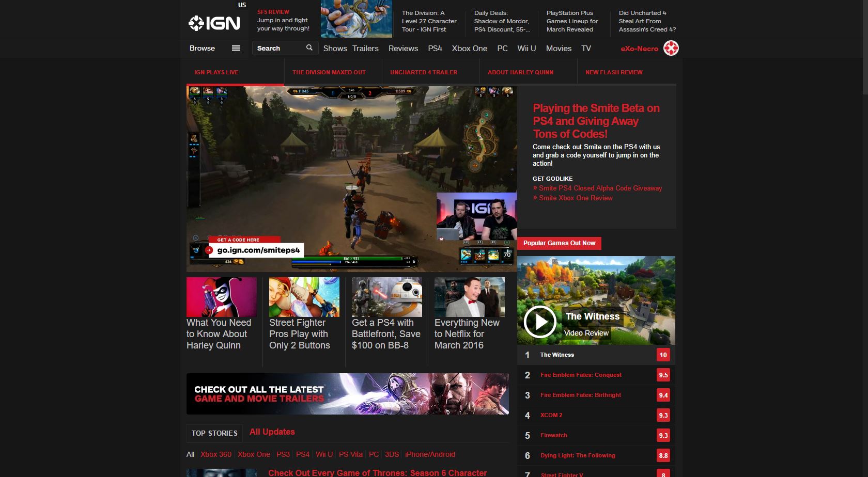Open the 'Smite Xbox One Review' link
Image resolution: width=868 pixels, height=477 pixels.
[x=576, y=198]
